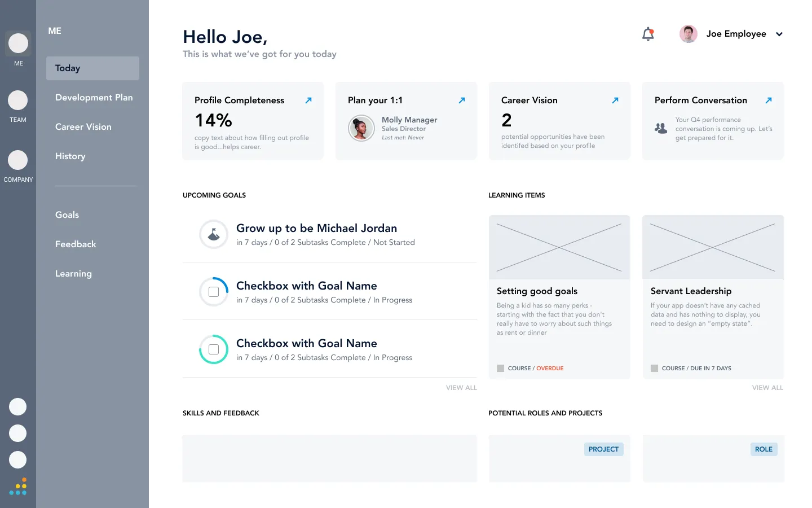Check the teal-ringed Checkbox with Goal Name
The image size is (812, 508).
click(x=214, y=349)
